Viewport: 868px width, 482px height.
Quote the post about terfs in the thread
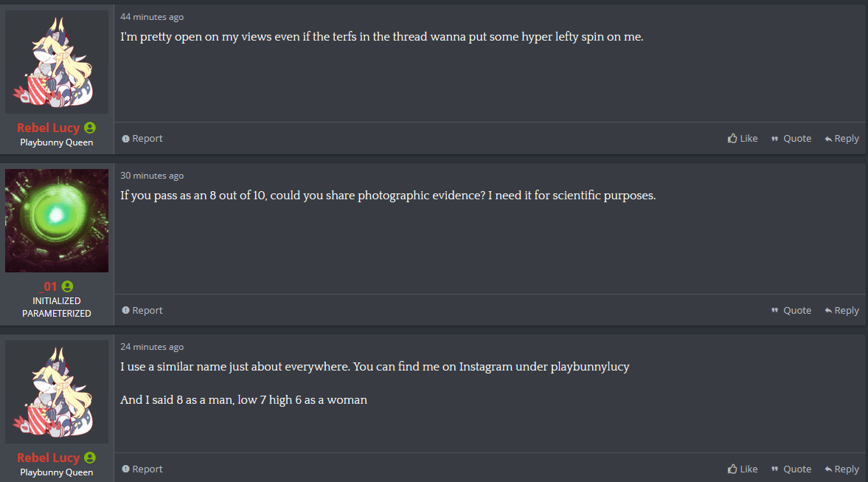(x=791, y=139)
